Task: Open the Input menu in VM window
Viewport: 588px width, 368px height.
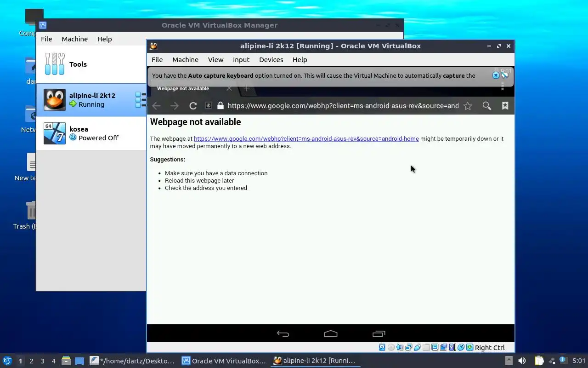Action: coord(241,60)
